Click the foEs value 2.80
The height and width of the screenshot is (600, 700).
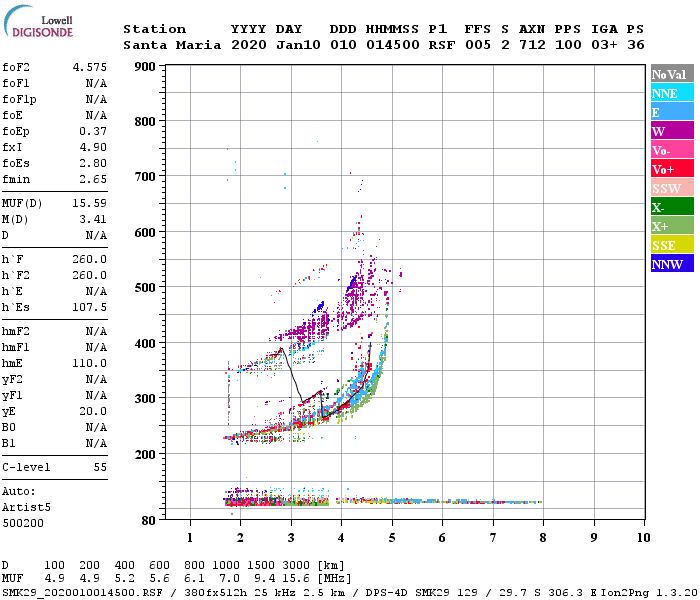click(x=93, y=163)
